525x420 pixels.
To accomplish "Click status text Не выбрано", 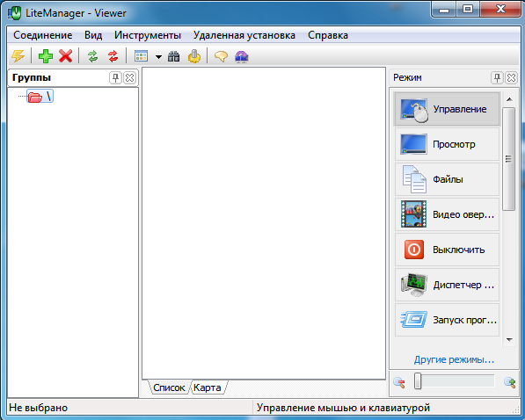I will (x=38, y=408).
